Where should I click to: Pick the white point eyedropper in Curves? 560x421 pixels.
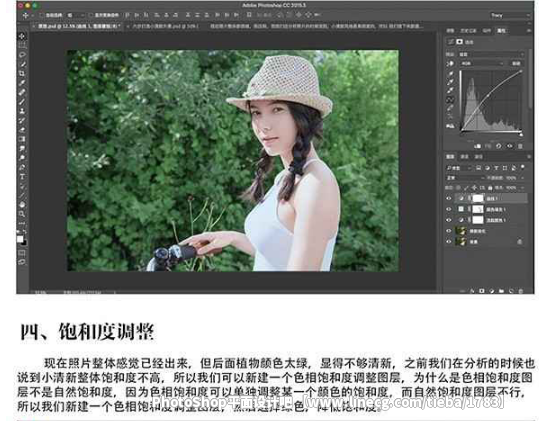pos(450,91)
